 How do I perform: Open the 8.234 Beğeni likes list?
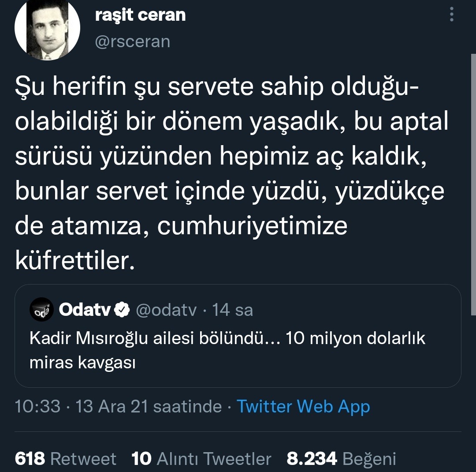click(341, 459)
